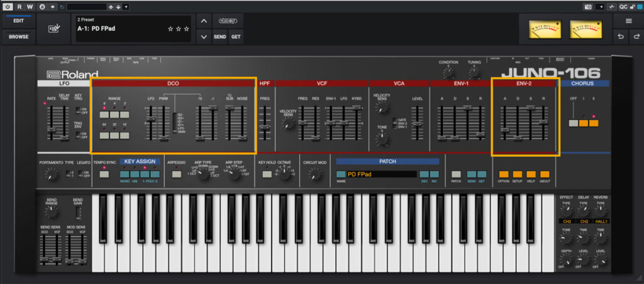Click the DCO PWM mode selector switch
The image size is (644, 284).
(175, 123)
